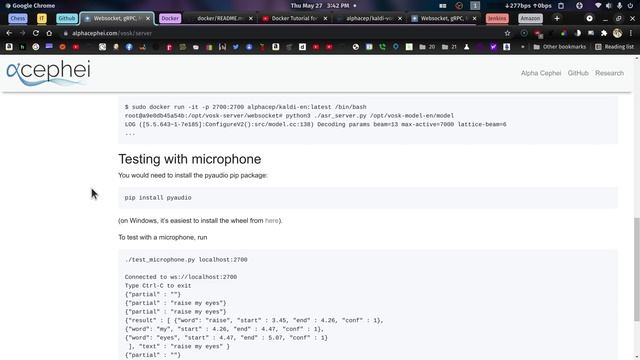Open a new browser tab

[x=557, y=18]
